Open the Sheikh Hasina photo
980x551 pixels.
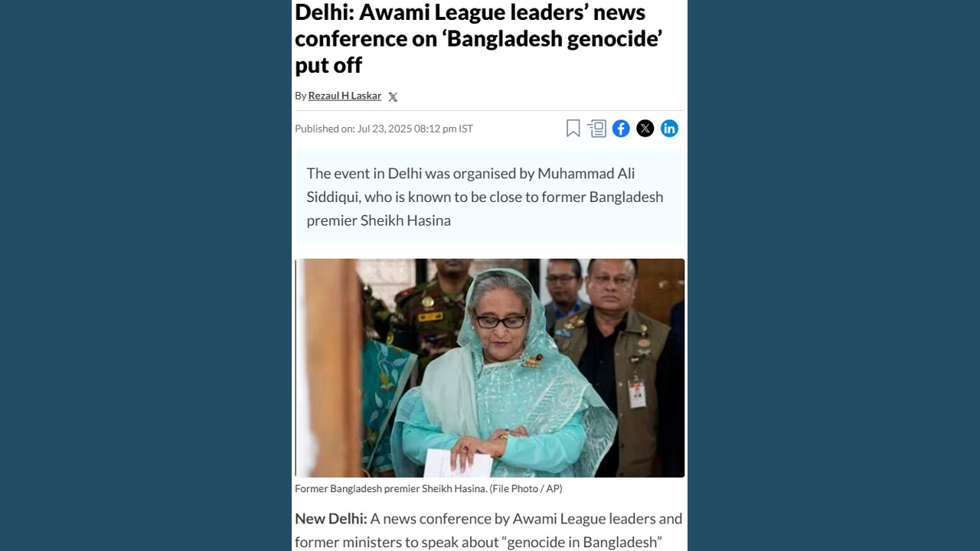[x=490, y=368]
